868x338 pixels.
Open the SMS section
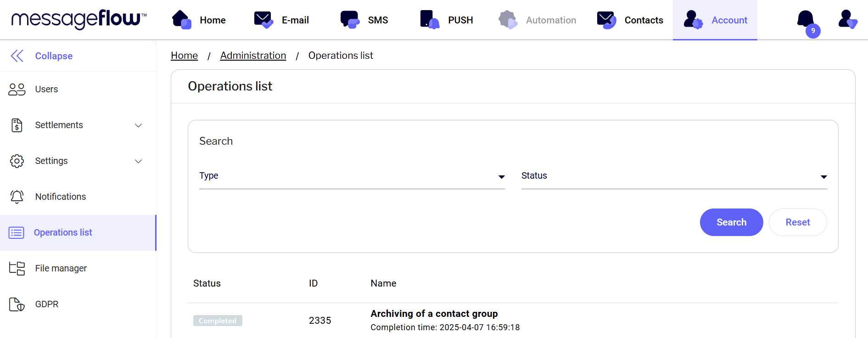coord(364,20)
